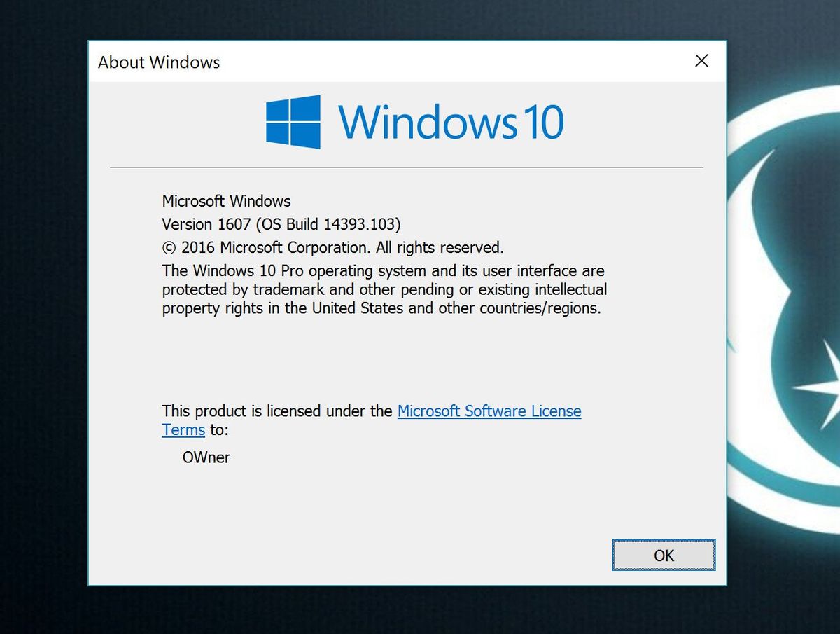
Task: Click the dialog title bar
Action: click(x=420, y=62)
